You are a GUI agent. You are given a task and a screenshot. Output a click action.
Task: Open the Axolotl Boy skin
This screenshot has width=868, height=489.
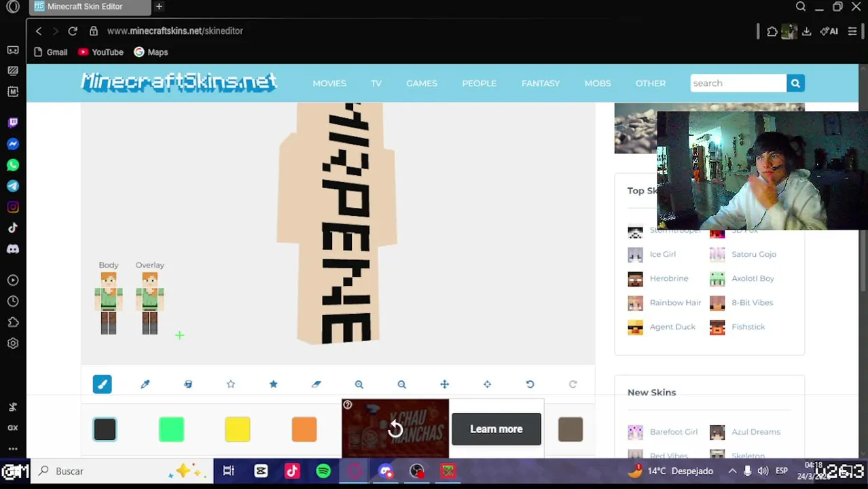tap(753, 278)
